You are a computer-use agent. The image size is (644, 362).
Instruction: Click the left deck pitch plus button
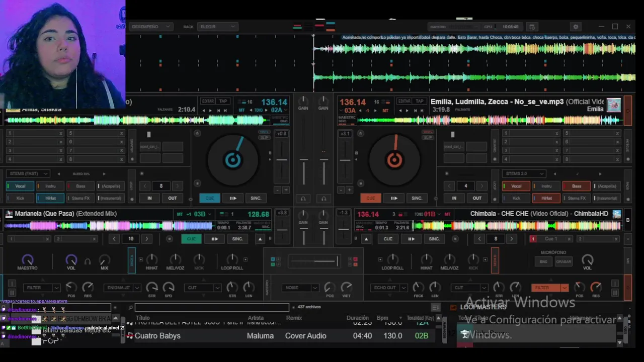coord(286,190)
